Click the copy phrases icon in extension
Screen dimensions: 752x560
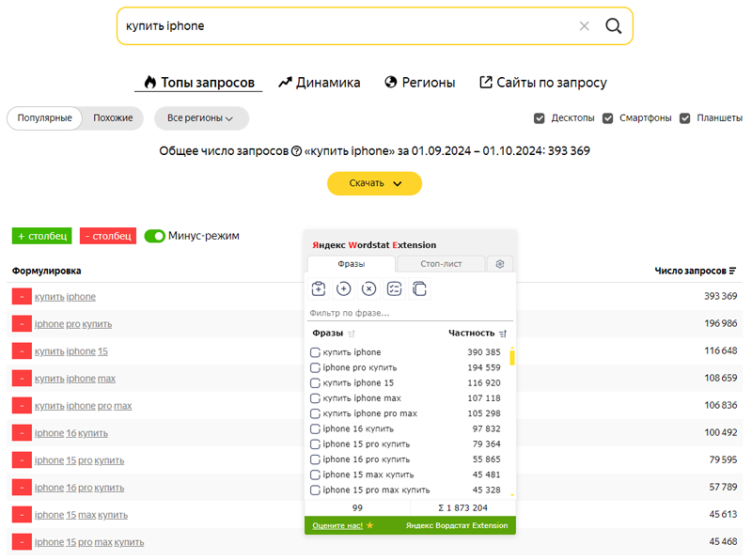coord(419,288)
